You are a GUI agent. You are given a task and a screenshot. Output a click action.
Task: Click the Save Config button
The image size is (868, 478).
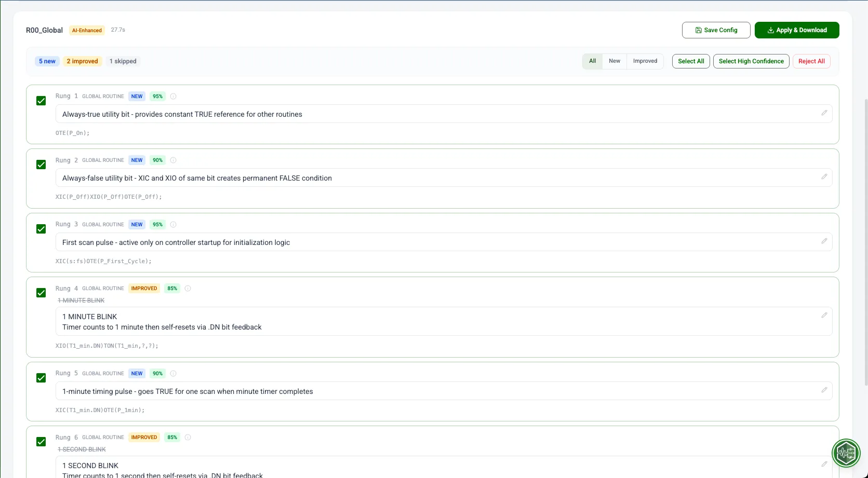(x=716, y=30)
